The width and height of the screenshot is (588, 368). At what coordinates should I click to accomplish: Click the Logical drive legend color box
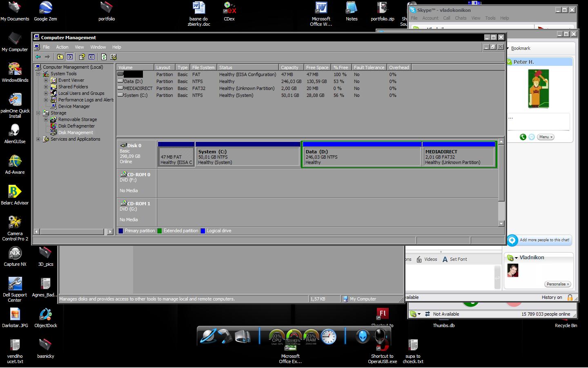[203, 231]
